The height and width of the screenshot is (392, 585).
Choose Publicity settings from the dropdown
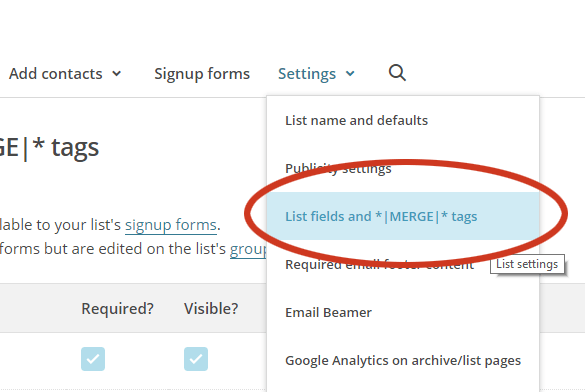point(338,169)
